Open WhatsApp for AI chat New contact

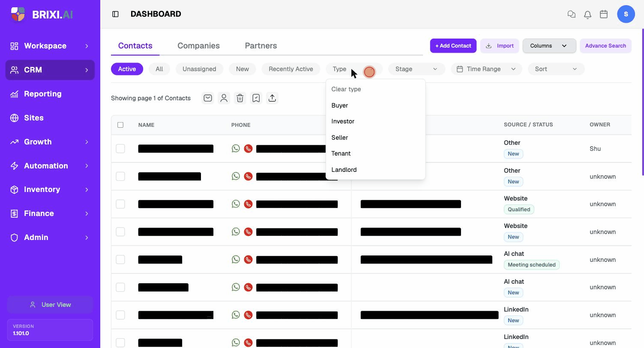(x=236, y=287)
